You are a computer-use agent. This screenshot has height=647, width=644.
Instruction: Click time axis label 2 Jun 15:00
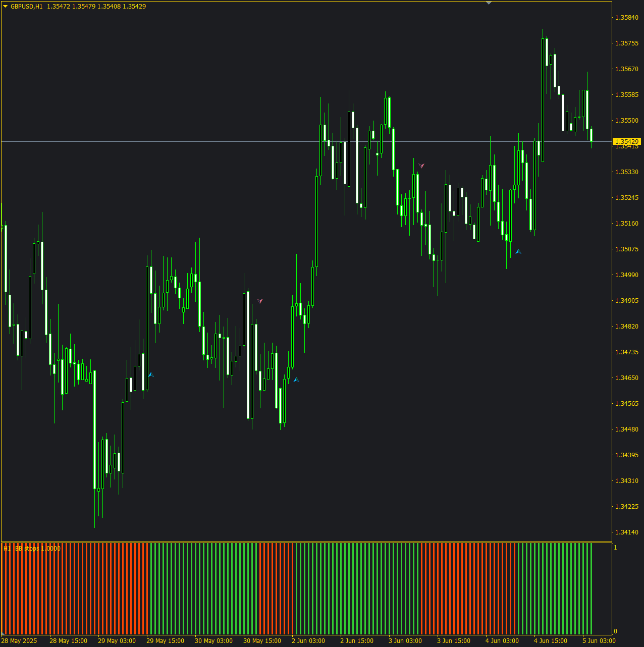pos(357,641)
